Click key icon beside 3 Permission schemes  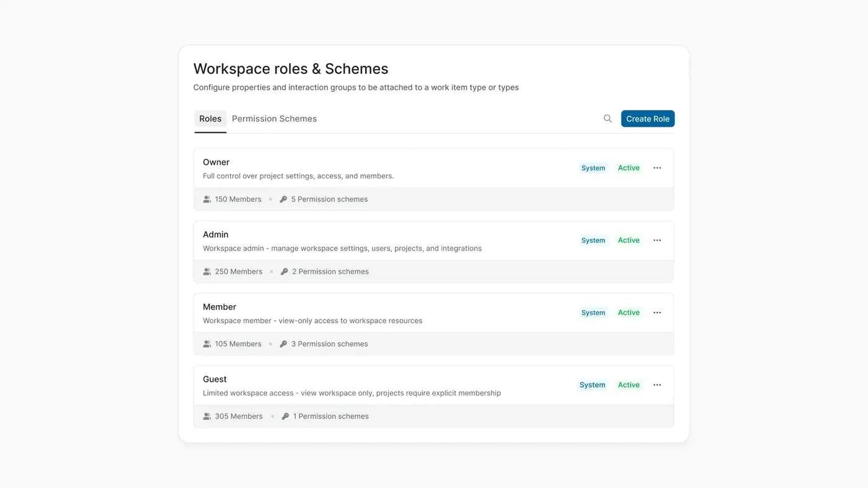tap(283, 344)
